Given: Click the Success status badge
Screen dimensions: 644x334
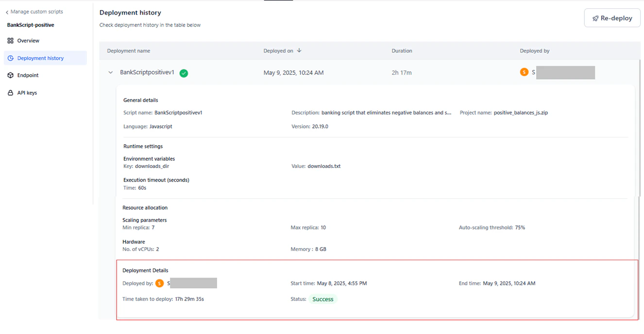Looking at the screenshot, I should point(322,299).
